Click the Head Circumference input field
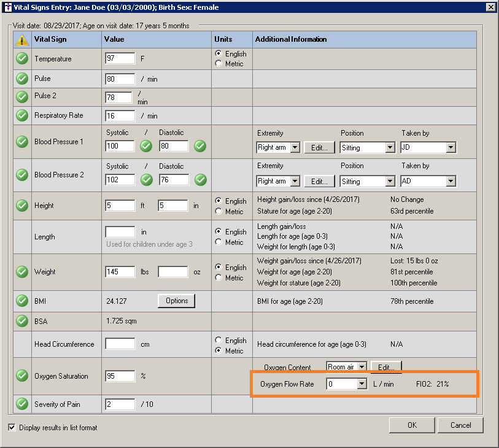 (x=120, y=344)
